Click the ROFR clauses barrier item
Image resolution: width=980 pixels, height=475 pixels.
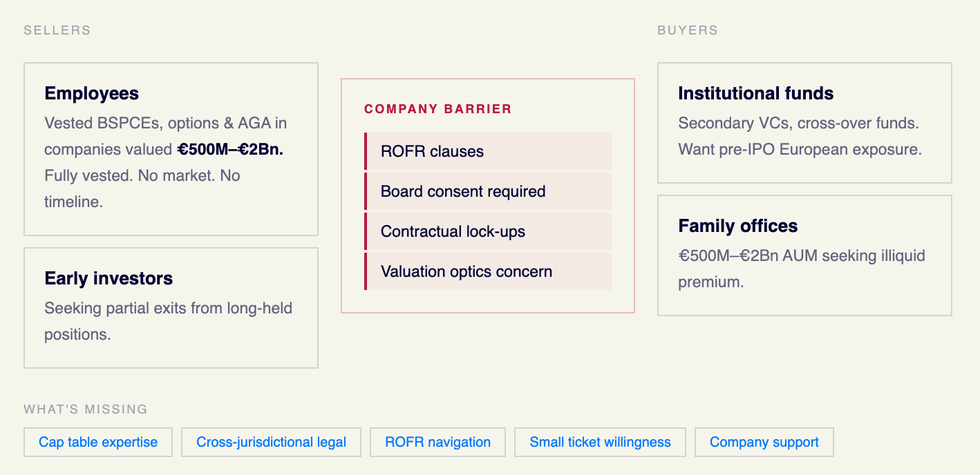tap(488, 151)
